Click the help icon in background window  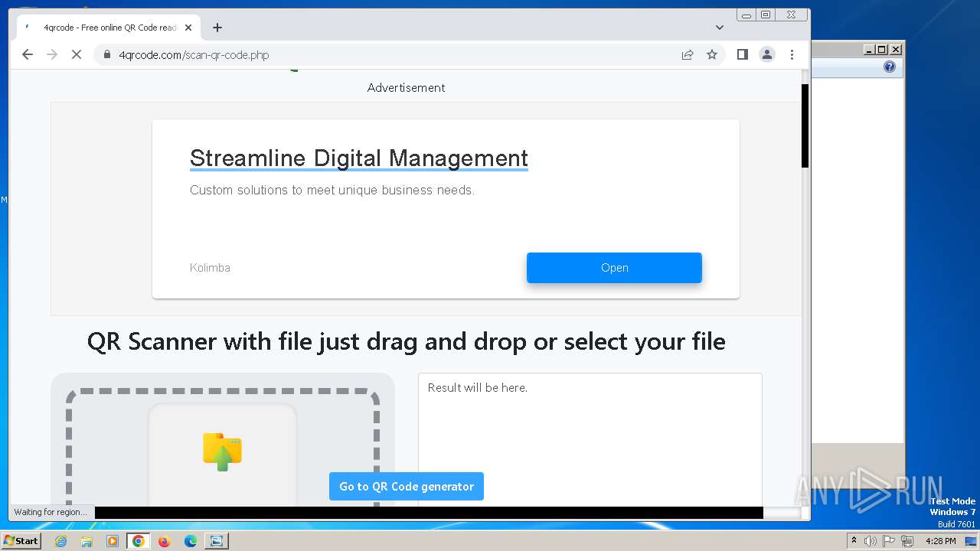tap(889, 67)
